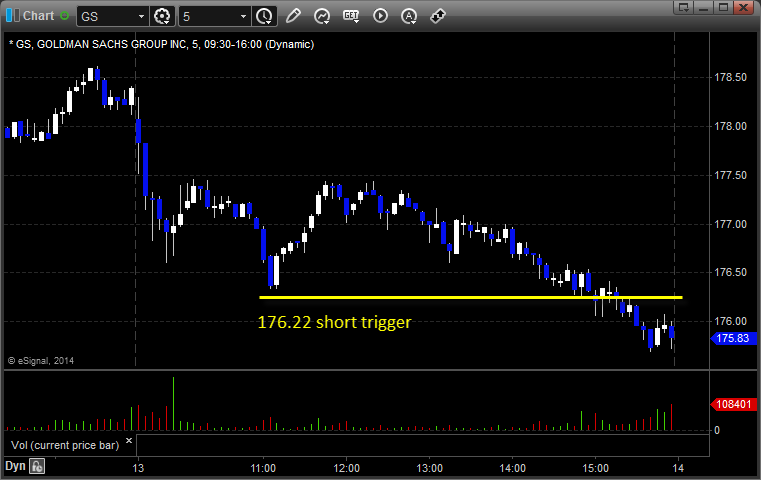Image resolution: width=761 pixels, height=480 pixels.
Task: Click the 177.00 price axis label
Action: 730,224
